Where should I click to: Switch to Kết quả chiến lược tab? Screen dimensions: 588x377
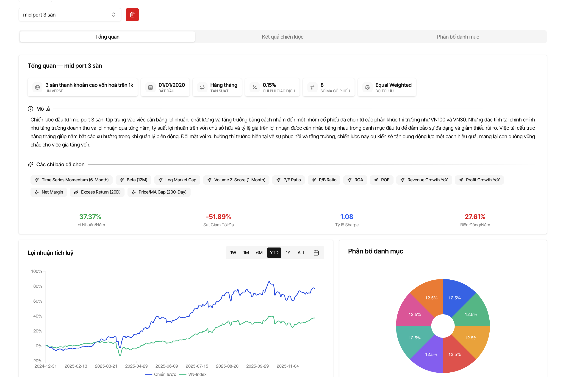(x=282, y=37)
